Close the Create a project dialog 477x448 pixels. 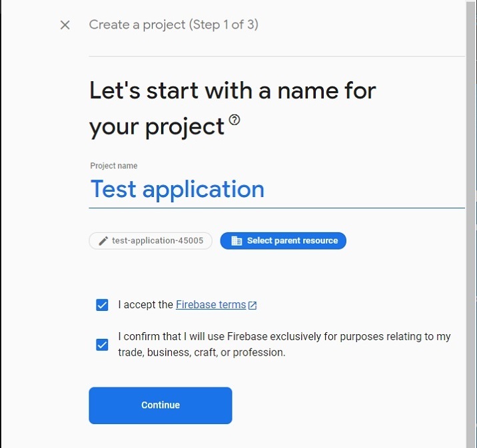(x=65, y=25)
